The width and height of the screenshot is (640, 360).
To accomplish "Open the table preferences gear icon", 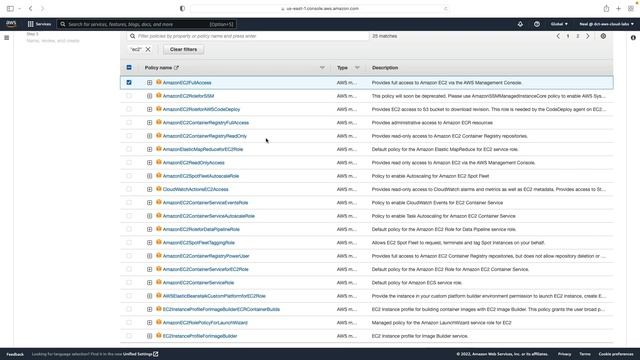I will [x=603, y=36].
